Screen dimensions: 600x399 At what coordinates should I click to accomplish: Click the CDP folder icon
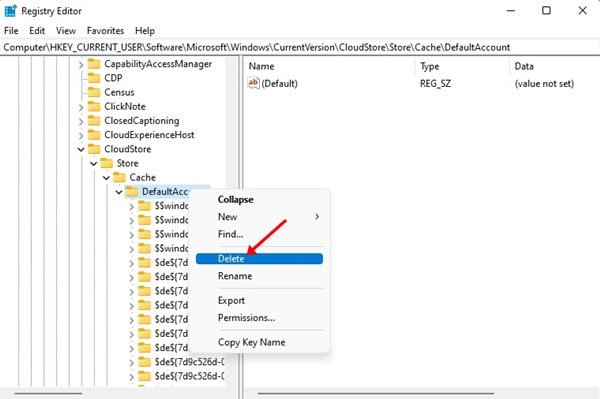(x=94, y=78)
